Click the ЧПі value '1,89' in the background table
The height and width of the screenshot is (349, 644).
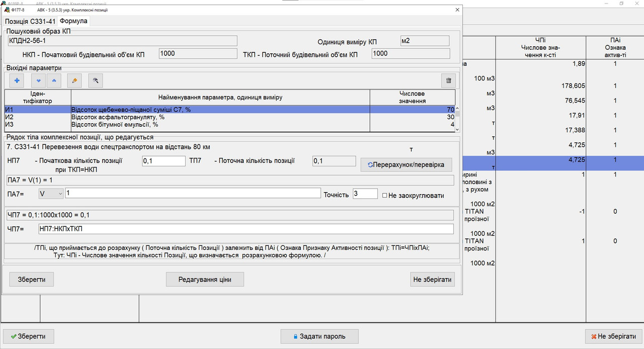[x=579, y=64]
